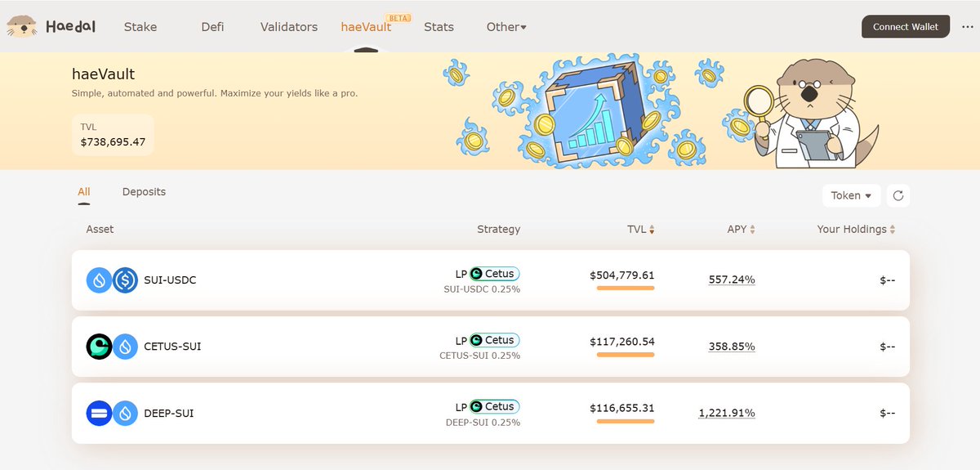Viewport: 980px width, 470px height.
Task: Click the TVL bar under $504,779.61
Action: coord(626,288)
